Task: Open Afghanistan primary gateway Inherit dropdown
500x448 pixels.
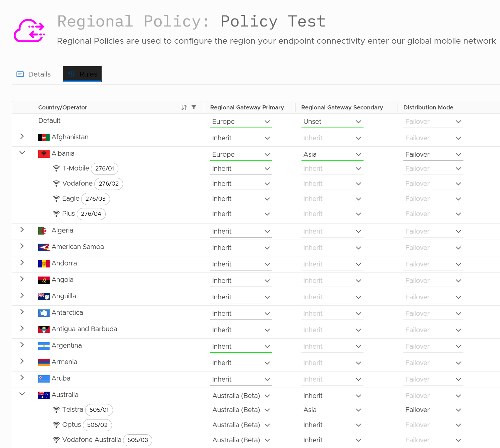Action: point(241,138)
